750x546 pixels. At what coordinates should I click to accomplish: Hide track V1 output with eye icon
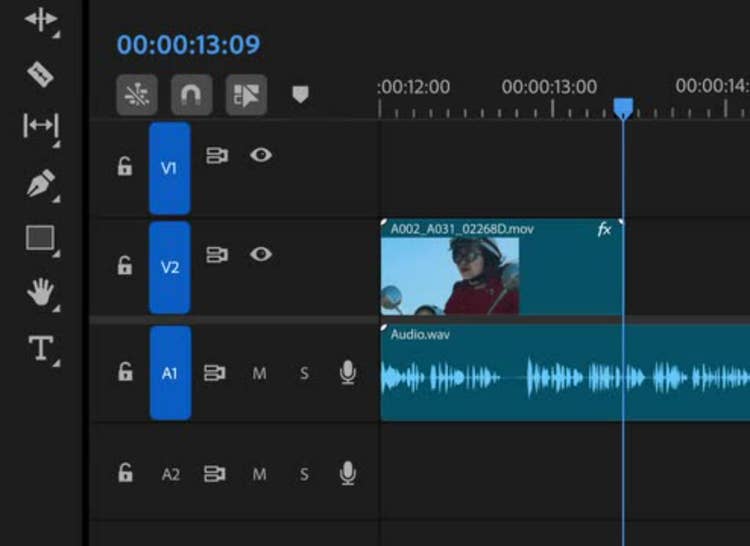[x=261, y=155]
